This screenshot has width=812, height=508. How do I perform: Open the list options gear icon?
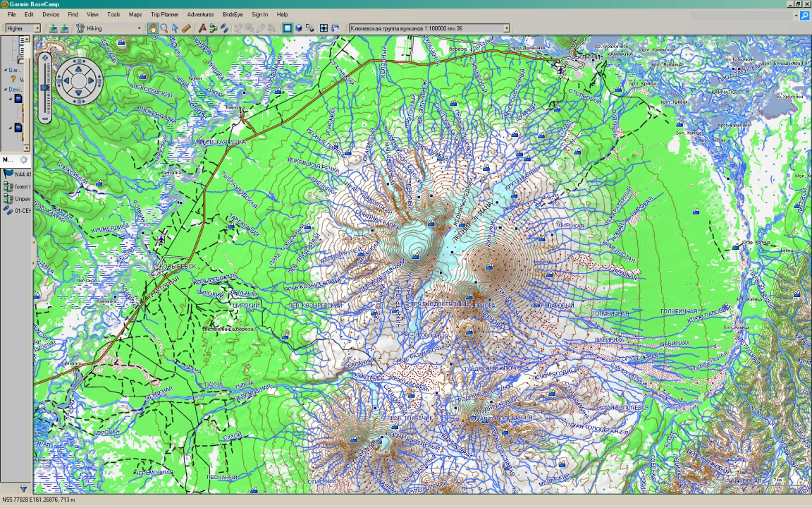point(23,160)
